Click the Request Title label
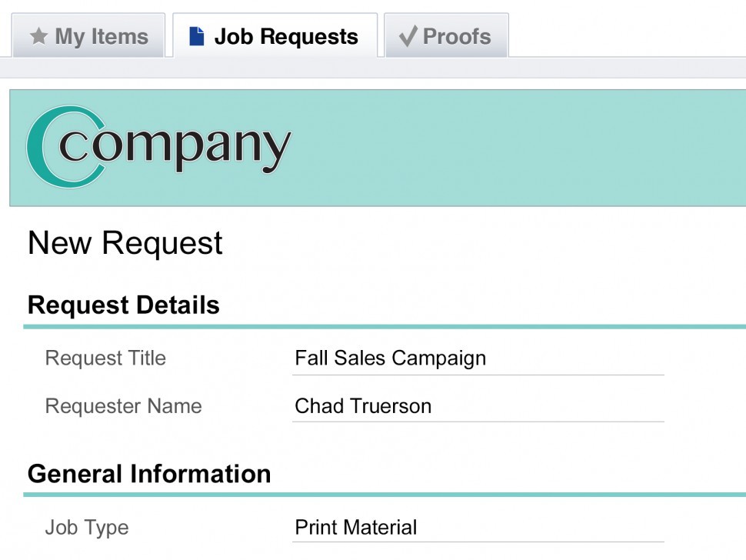 click(105, 358)
